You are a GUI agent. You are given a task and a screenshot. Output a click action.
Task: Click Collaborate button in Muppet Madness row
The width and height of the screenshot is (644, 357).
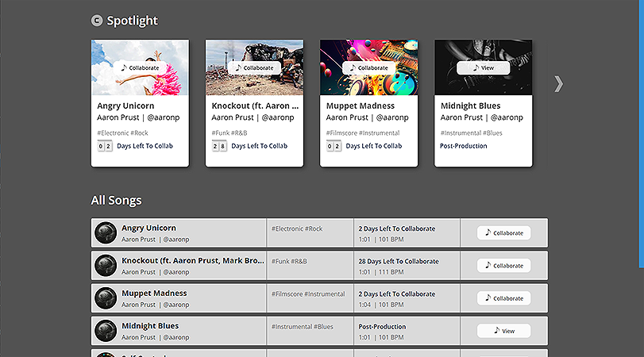click(504, 298)
